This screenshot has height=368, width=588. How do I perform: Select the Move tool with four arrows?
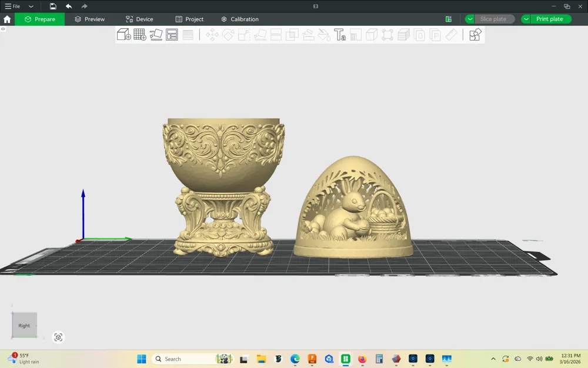click(212, 35)
